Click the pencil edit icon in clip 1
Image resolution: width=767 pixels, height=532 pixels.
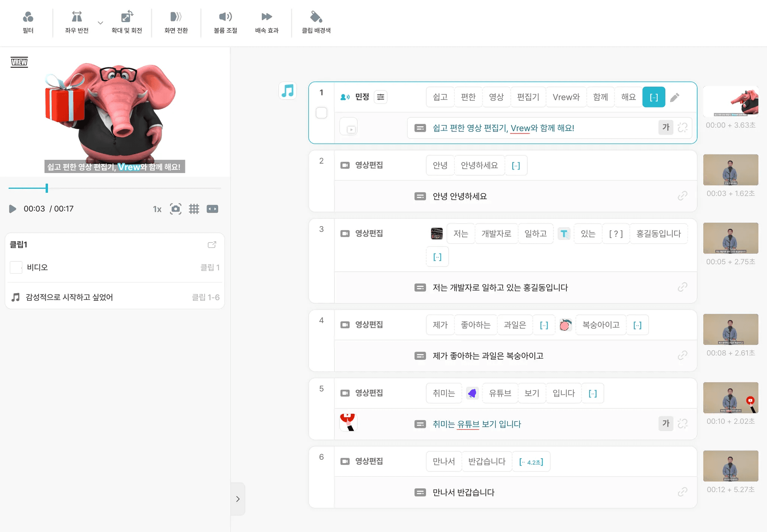675,97
